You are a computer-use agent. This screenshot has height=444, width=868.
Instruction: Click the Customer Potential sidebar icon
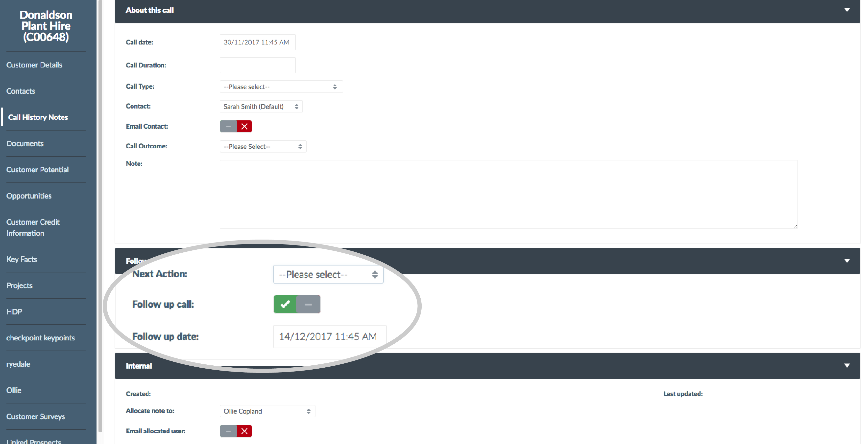point(37,169)
